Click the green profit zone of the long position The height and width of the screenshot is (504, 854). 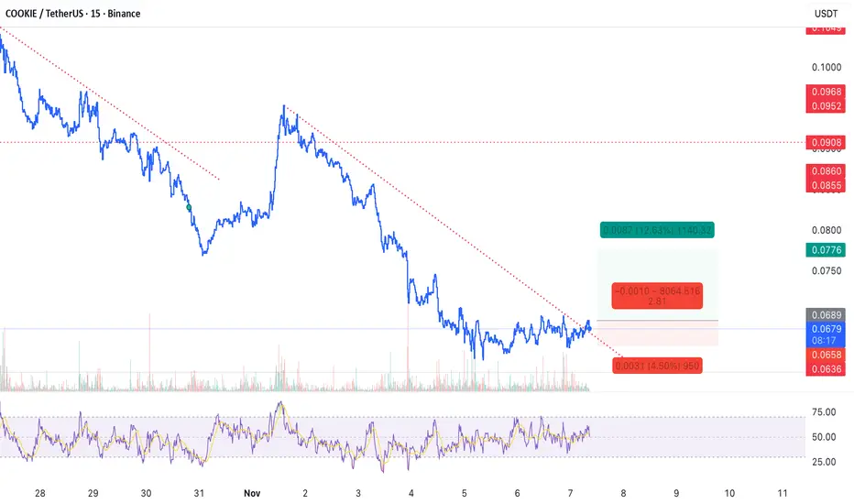657,284
